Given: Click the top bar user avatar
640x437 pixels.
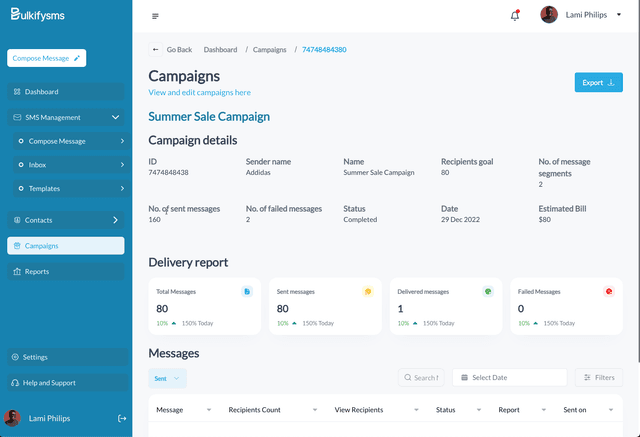Looking at the screenshot, I should pyautogui.click(x=549, y=15).
